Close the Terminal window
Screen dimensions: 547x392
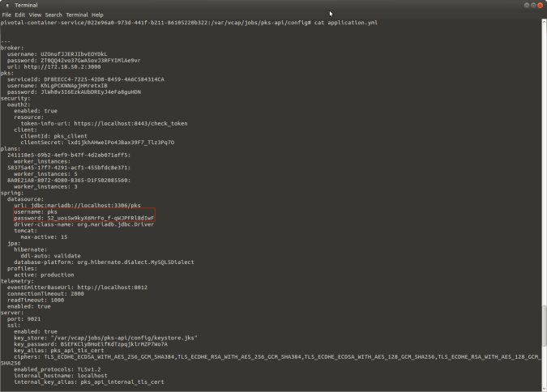[x=541, y=5]
